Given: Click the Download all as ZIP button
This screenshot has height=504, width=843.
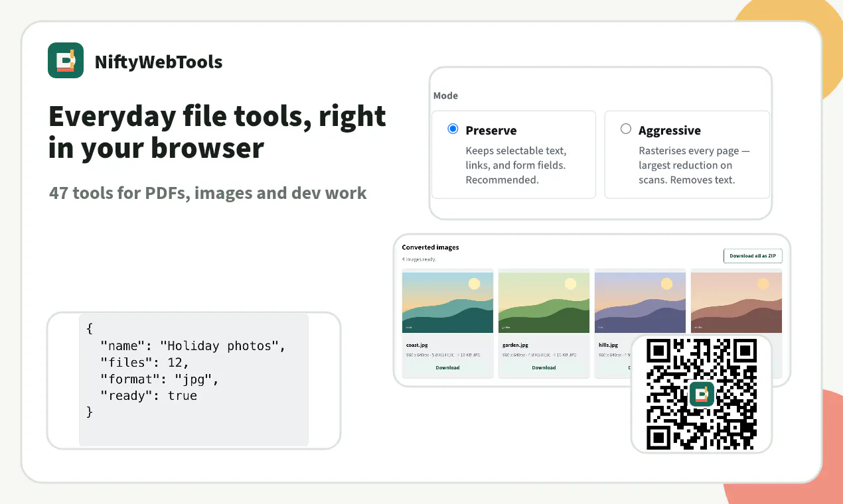Looking at the screenshot, I should pyautogui.click(x=753, y=256).
